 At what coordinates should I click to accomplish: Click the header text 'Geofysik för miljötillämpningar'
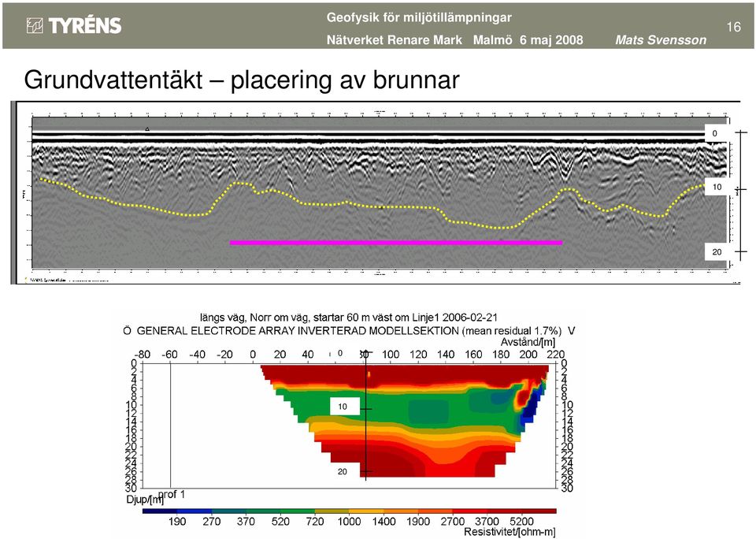click(x=419, y=18)
